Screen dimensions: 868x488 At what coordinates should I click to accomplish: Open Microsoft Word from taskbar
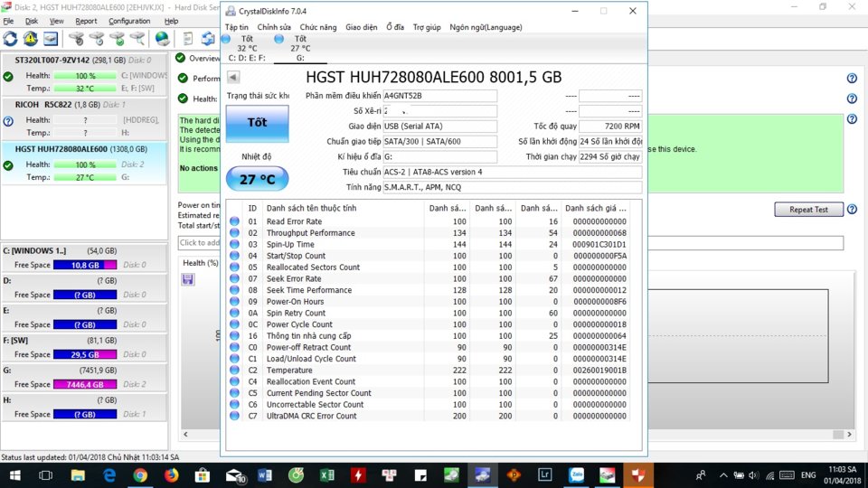(x=265, y=475)
